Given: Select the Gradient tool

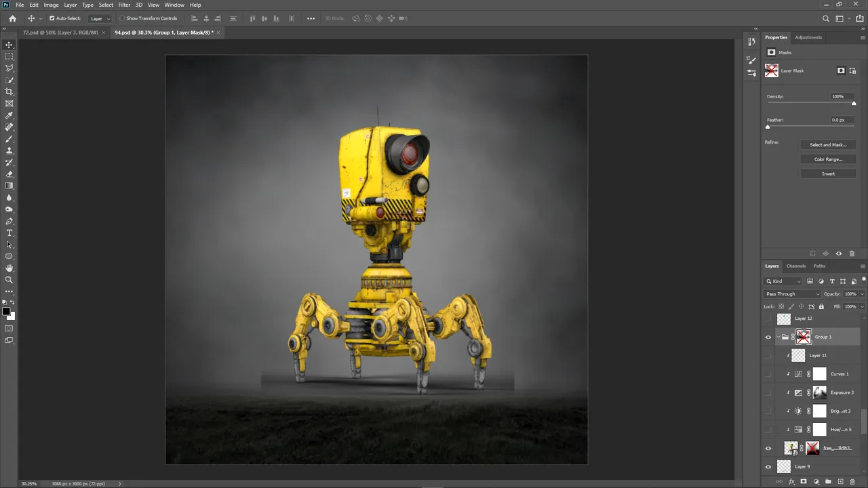Looking at the screenshot, I should pos(9,186).
